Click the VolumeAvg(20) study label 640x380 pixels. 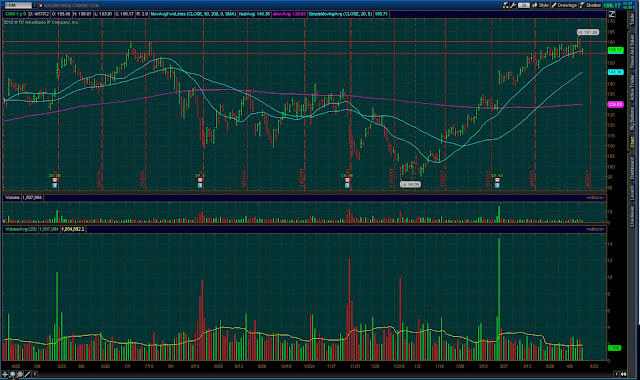tap(20, 229)
